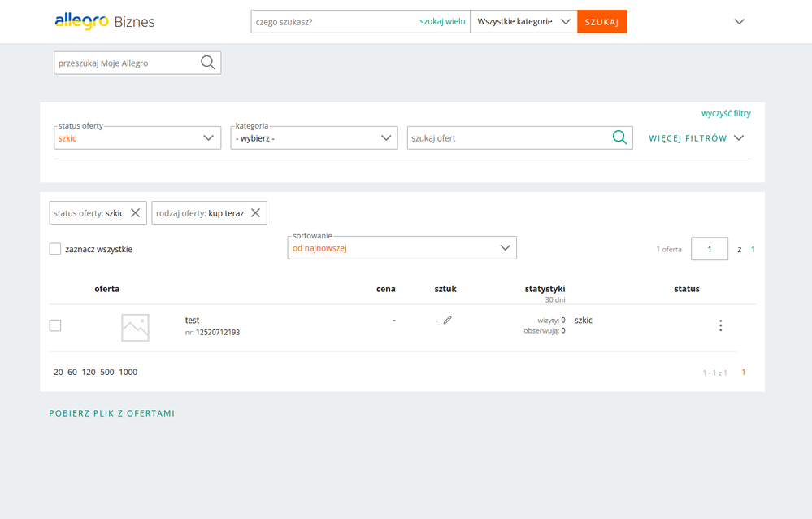Click the Allegro Biznes logo

click(104, 21)
